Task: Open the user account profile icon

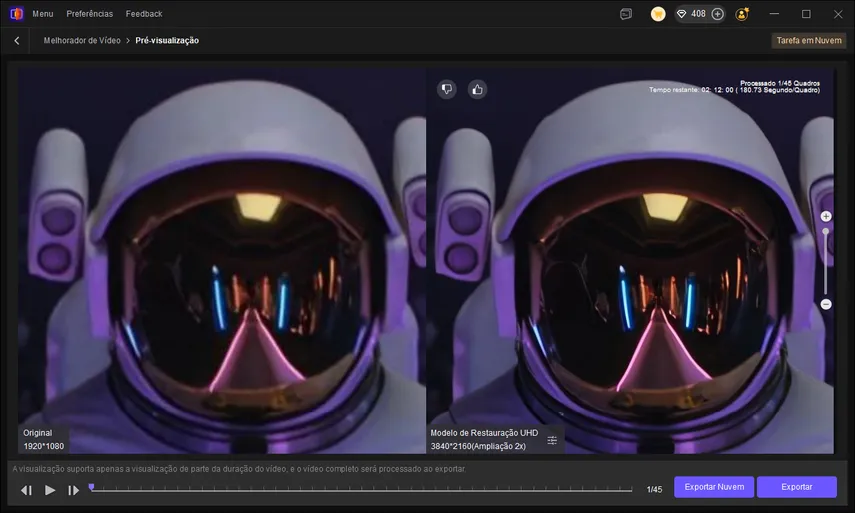Action: (742, 14)
